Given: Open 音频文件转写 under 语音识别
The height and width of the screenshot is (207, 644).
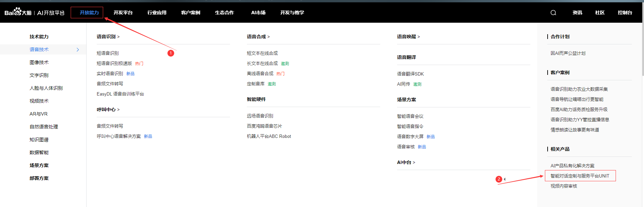Looking at the screenshot, I should pos(110,84).
